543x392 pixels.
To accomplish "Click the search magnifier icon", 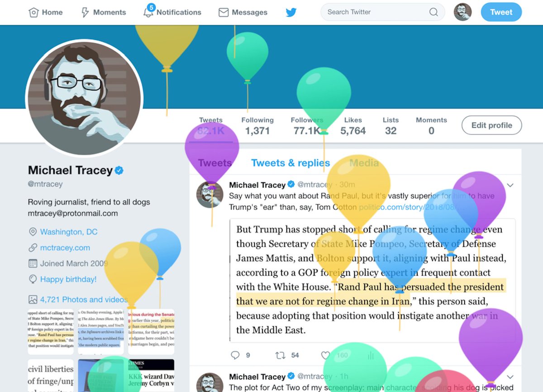I will pyautogui.click(x=433, y=12).
